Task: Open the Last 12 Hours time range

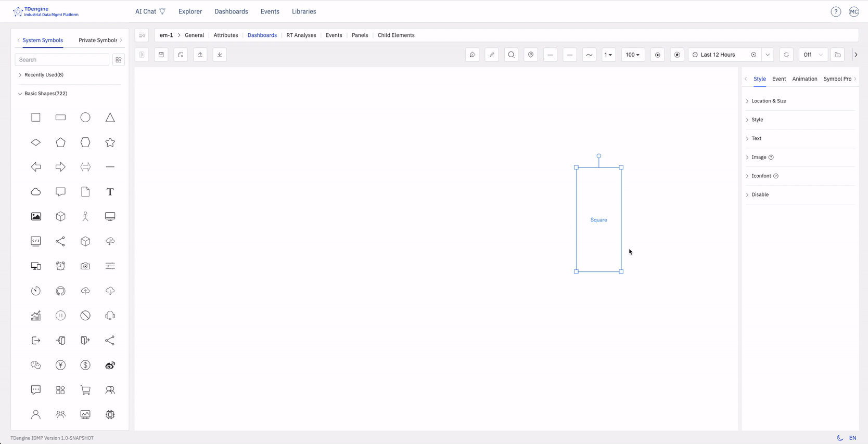Action: [724, 55]
